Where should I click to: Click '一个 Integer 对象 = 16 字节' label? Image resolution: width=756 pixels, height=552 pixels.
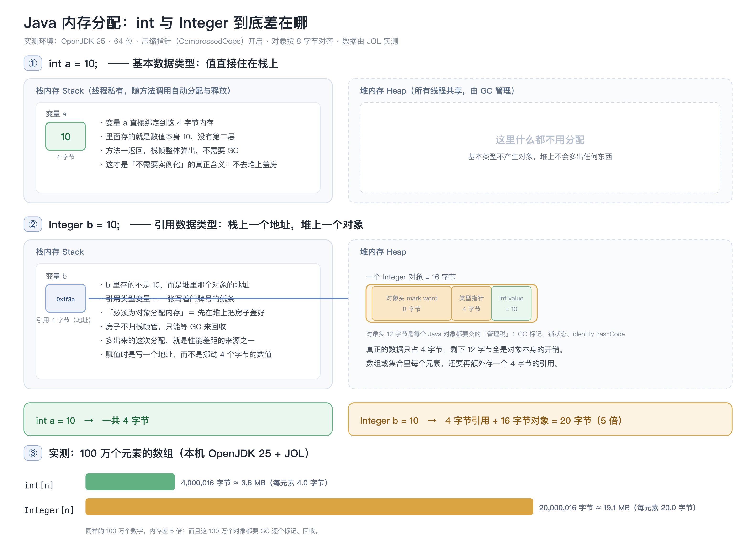pos(411,277)
